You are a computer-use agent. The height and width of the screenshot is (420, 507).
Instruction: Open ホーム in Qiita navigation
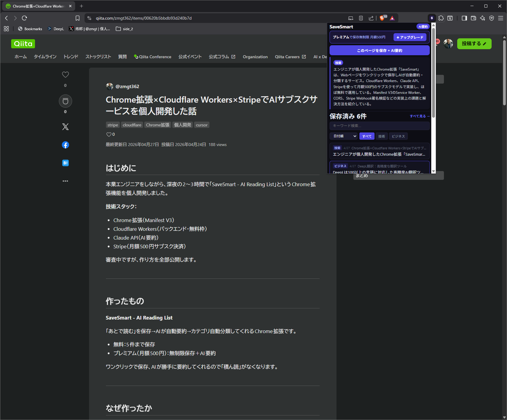[21, 57]
